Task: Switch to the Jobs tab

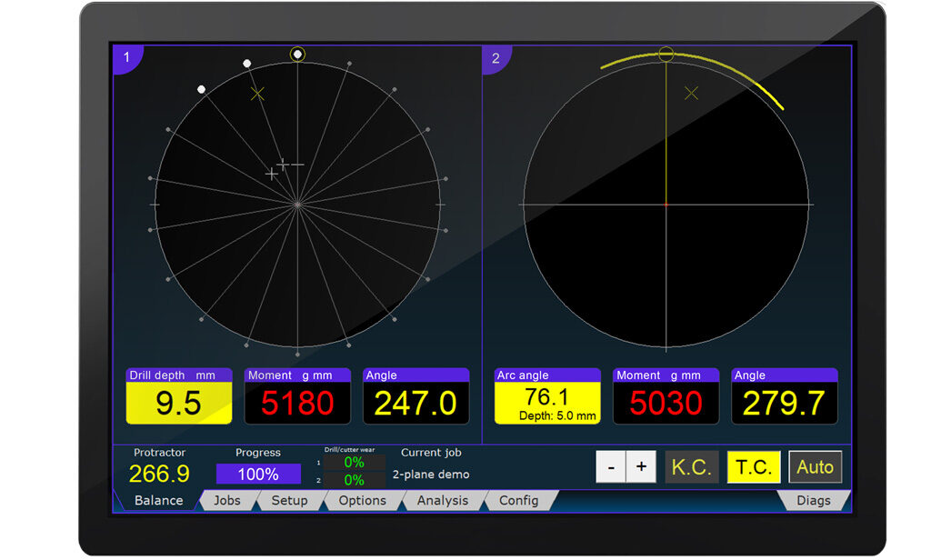Action: pos(226,501)
